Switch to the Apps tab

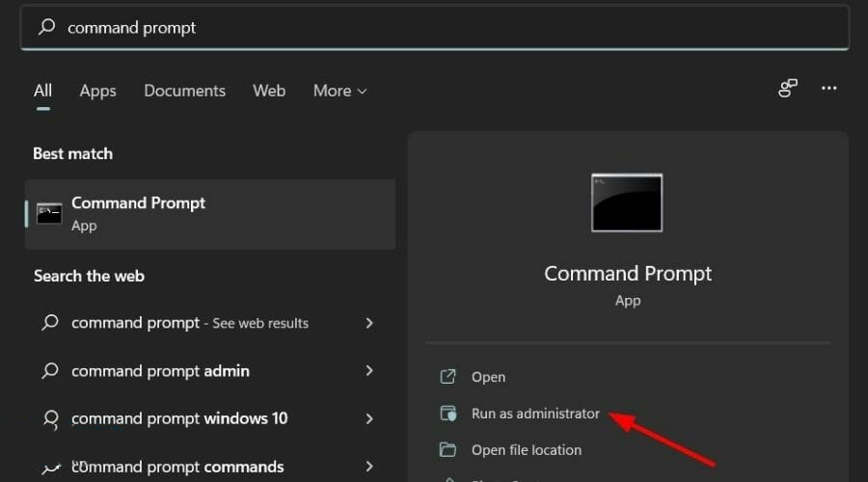tap(97, 91)
